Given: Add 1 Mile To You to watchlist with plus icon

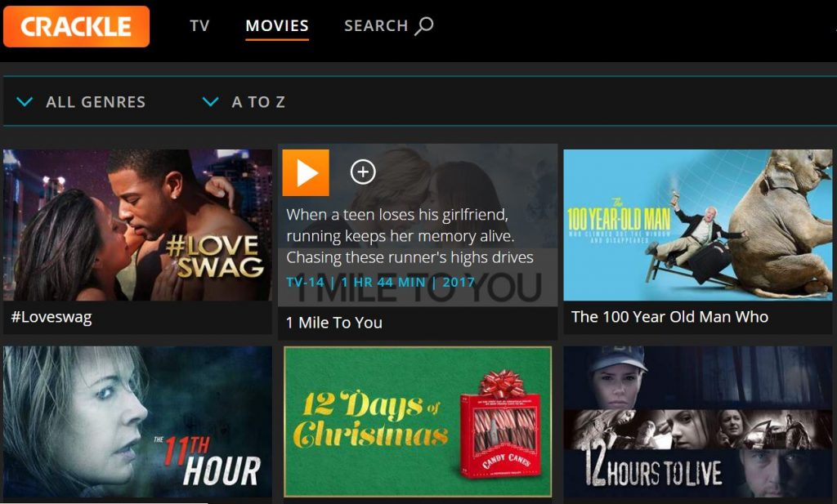Looking at the screenshot, I should pos(363,172).
